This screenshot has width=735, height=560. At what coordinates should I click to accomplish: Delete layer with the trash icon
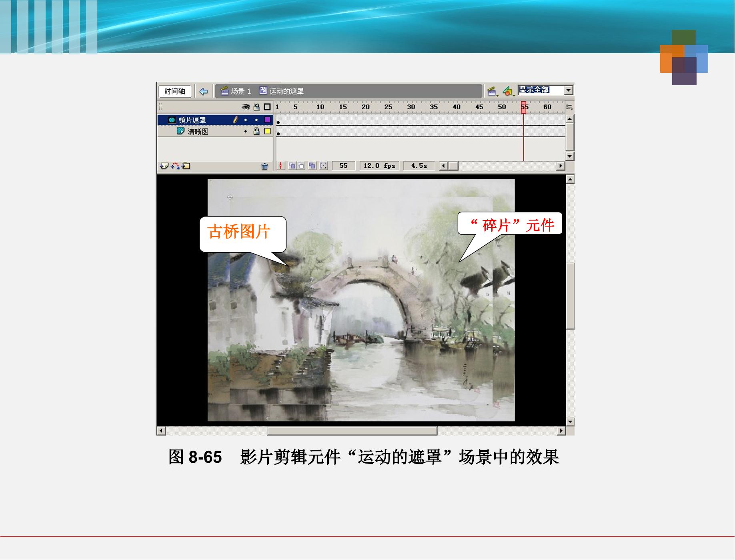(264, 166)
